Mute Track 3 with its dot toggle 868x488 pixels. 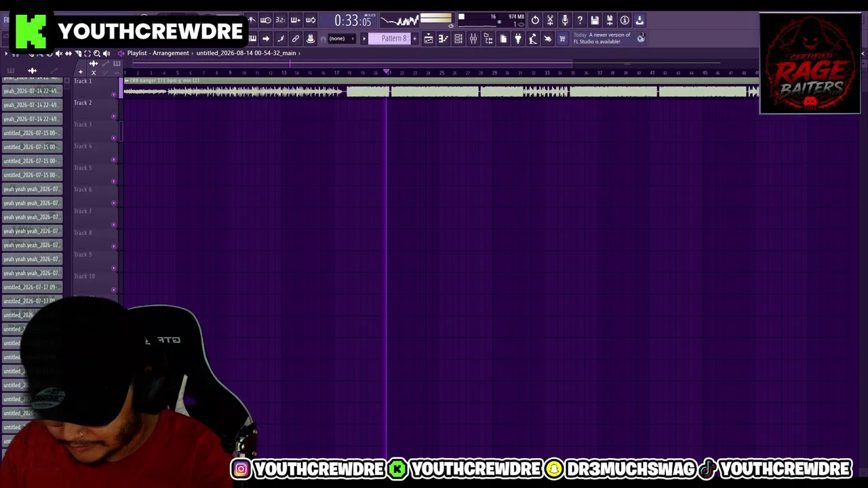click(114, 138)
